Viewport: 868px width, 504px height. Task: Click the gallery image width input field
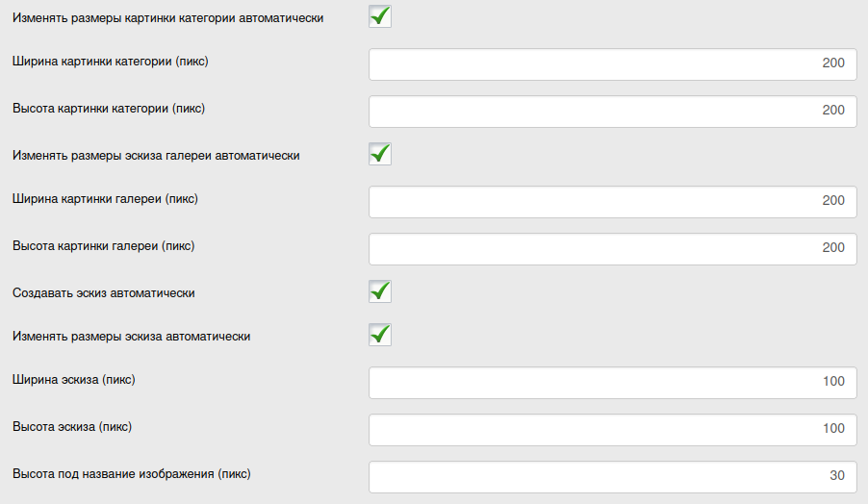[612, 201]
